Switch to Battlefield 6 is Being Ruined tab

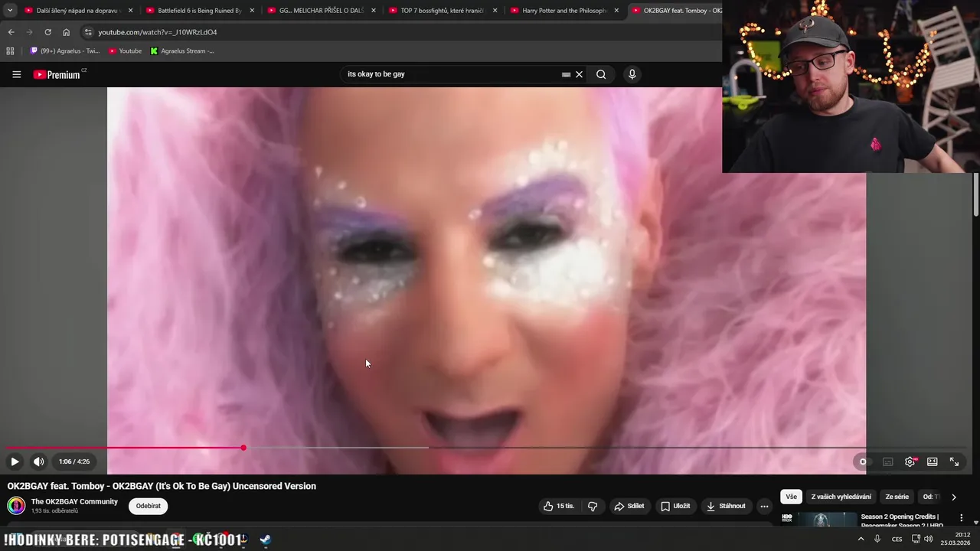coord(200,11)
